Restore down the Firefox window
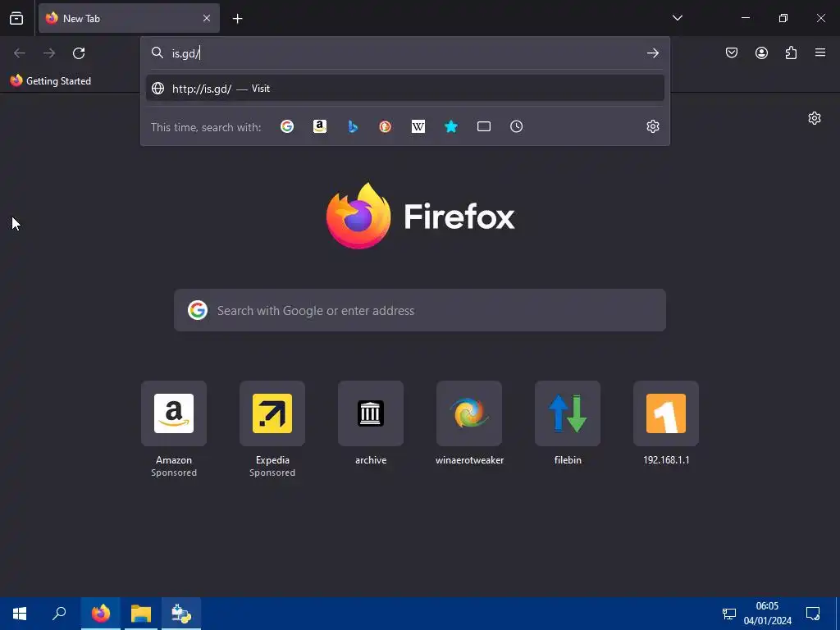The height and width of the screenshot is (630, 840). pos(783,18)
